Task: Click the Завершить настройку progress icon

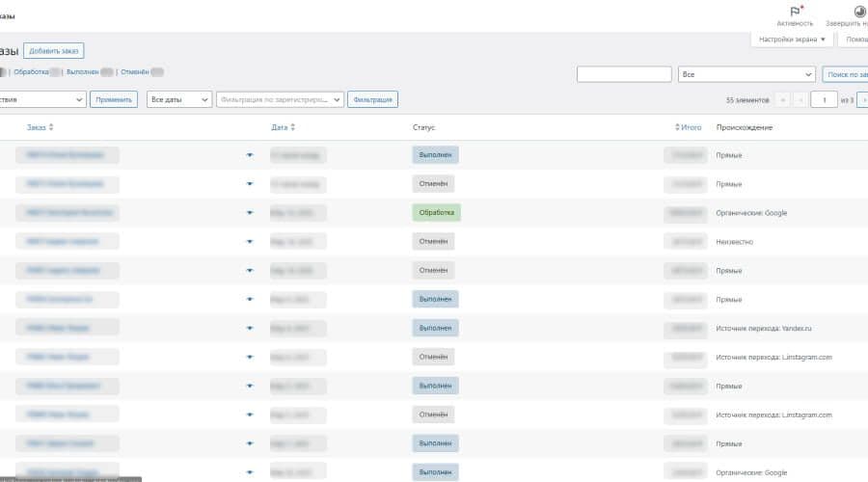Action: tap(859, 13)
